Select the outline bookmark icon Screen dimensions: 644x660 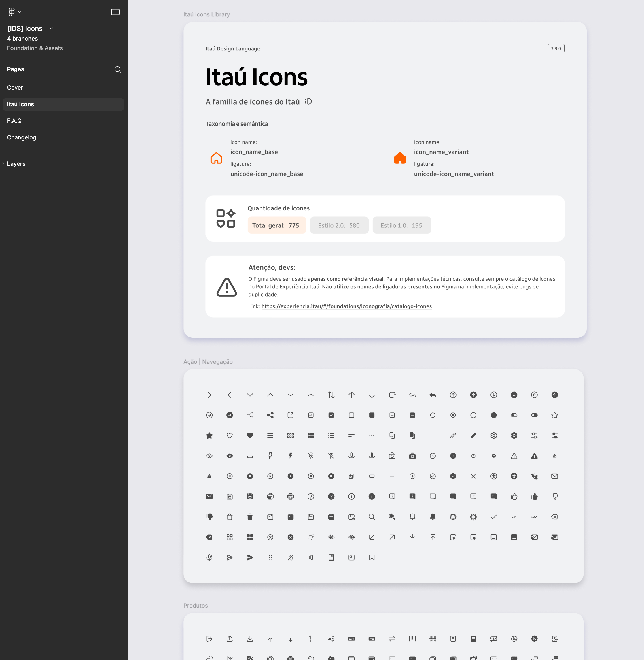coord(372,557)
